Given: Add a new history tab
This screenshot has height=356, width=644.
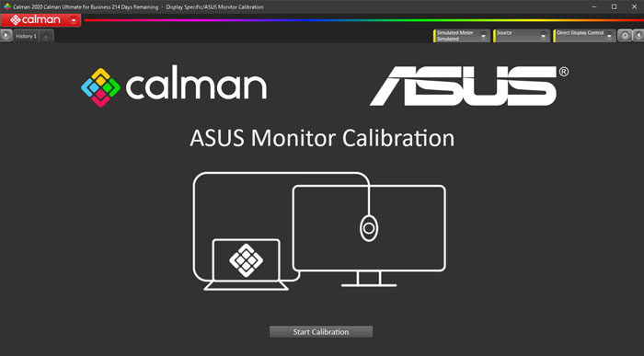Looking at the screenshot, I should coord(46,37).
